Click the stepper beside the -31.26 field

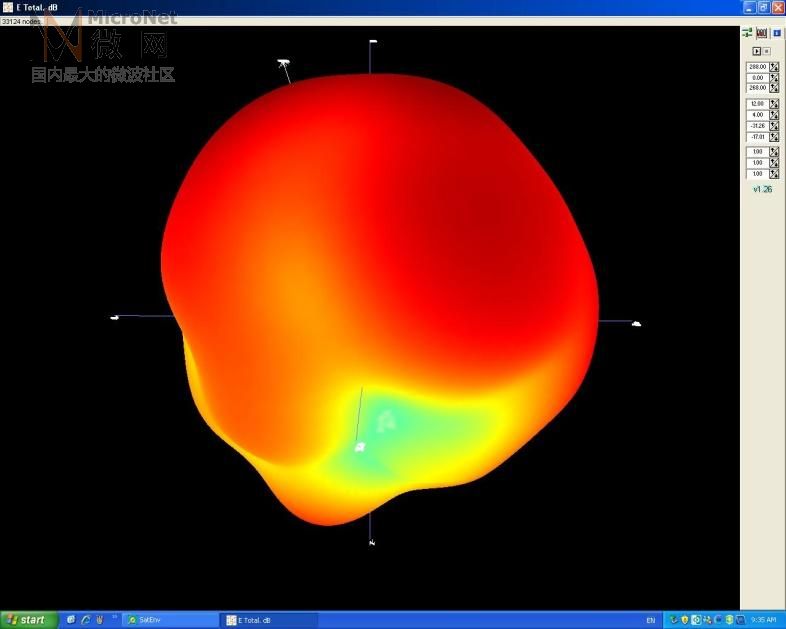point(774,126)
